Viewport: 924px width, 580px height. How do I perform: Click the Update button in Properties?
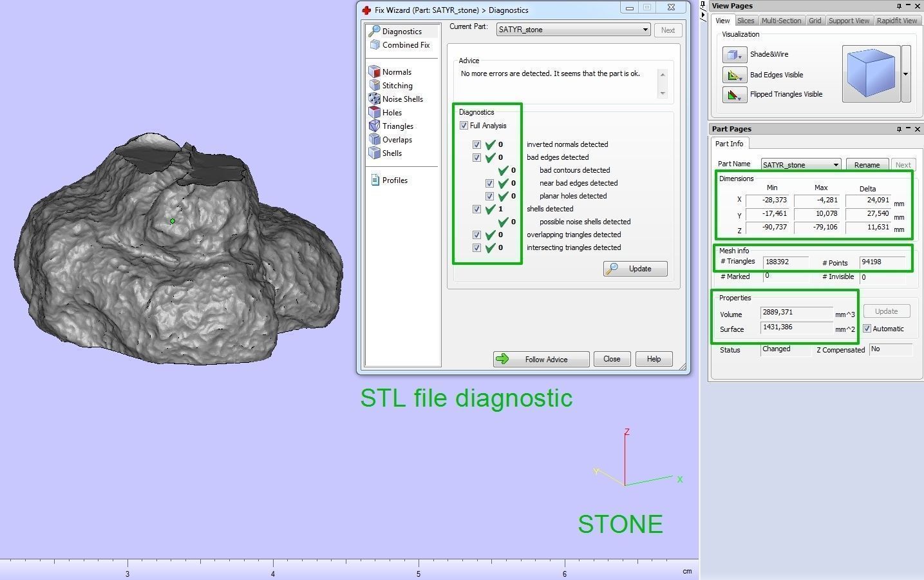coord(886,311)
